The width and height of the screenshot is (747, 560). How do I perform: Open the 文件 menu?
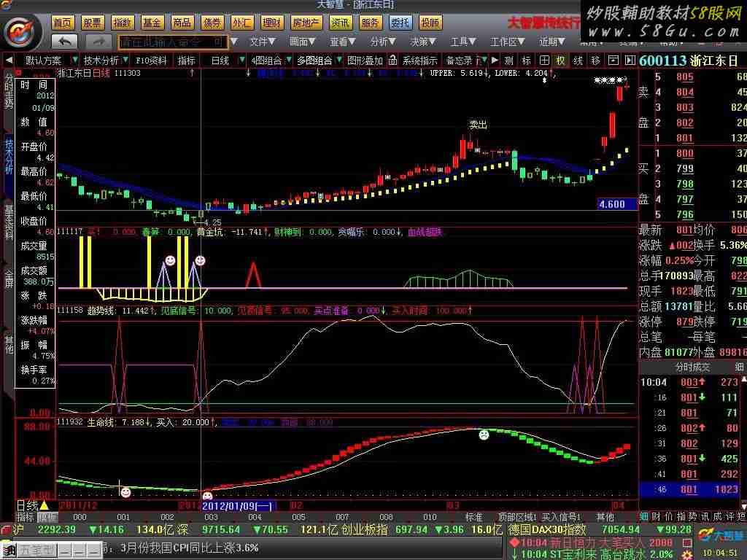(263, 42)
